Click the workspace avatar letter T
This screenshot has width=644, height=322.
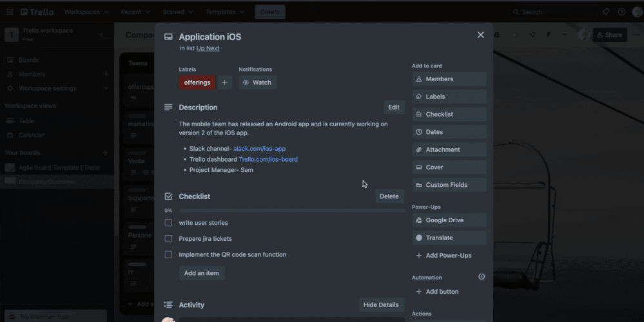click(12, 35)
